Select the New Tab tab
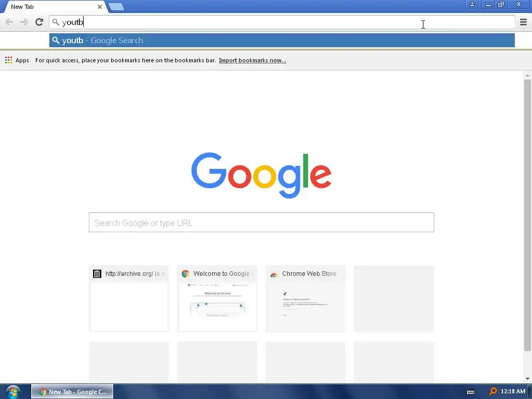 coord(54,7)
